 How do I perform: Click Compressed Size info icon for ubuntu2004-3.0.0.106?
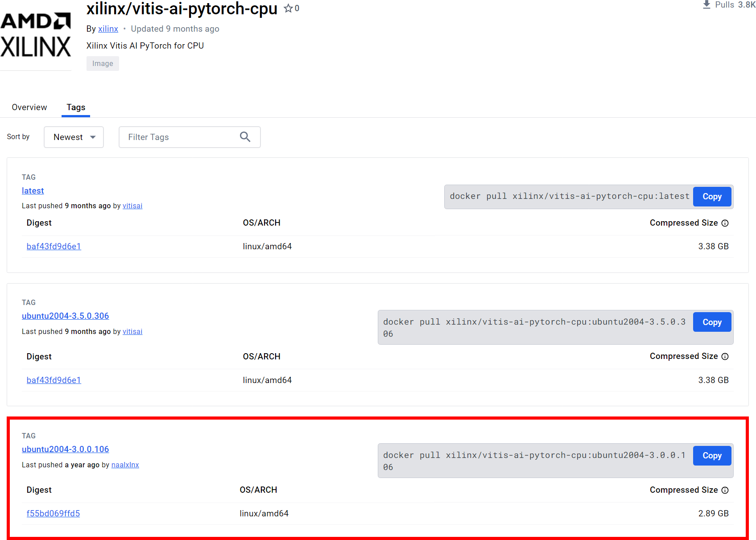tap(725, 490)
